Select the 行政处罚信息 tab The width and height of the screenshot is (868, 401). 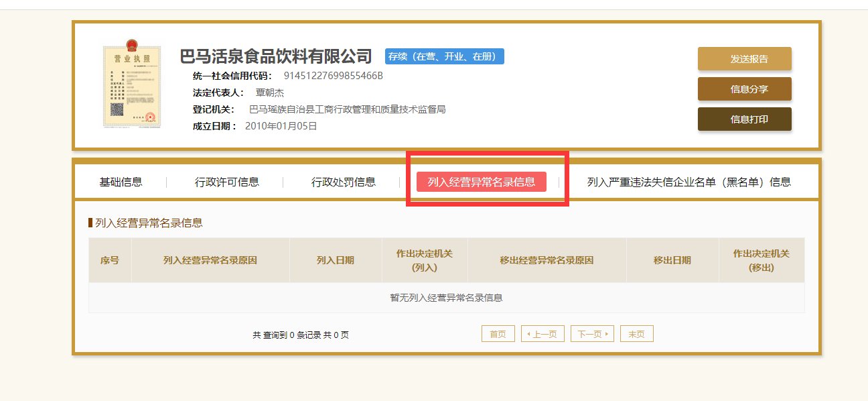pyautogui.click(x=345, y=181)
